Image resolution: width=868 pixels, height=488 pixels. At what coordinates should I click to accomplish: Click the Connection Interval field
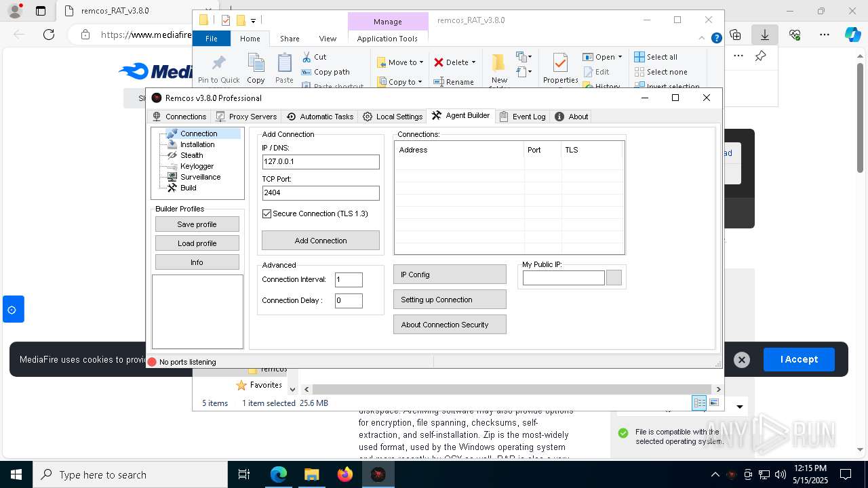click(349, 280)
